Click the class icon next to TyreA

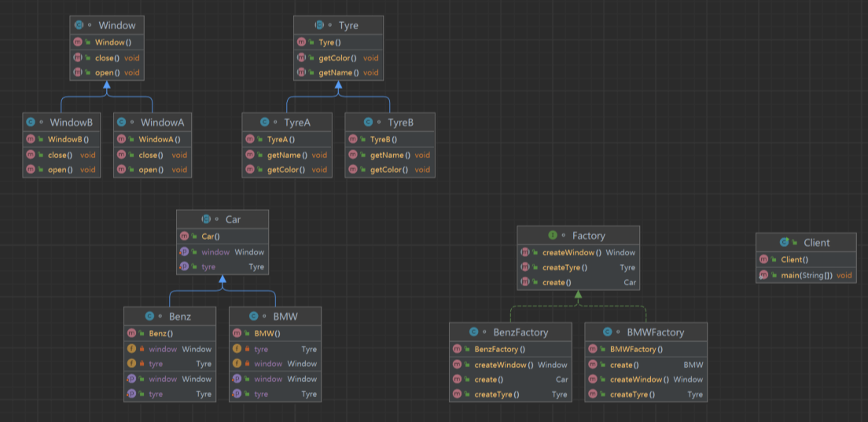266,123
